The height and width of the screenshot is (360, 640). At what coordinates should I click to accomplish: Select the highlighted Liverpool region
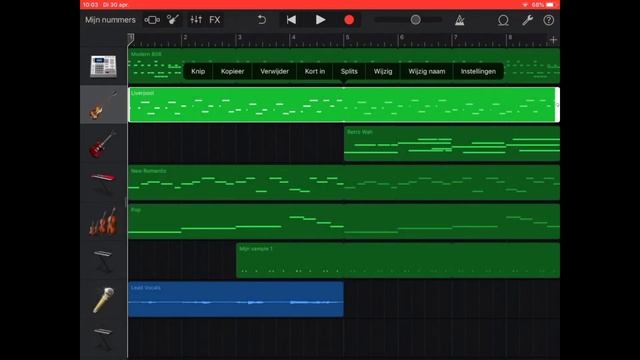point(344,105)
